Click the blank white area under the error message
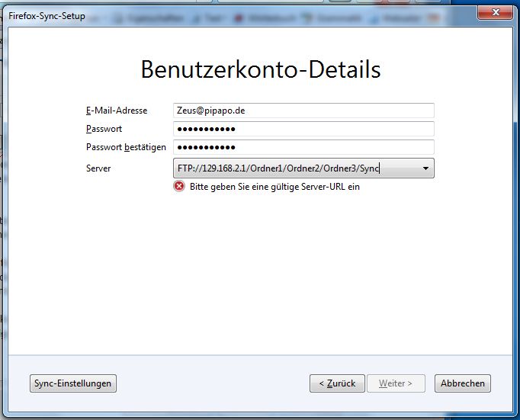This screenshot has width=520, height=420. [259, 267]
